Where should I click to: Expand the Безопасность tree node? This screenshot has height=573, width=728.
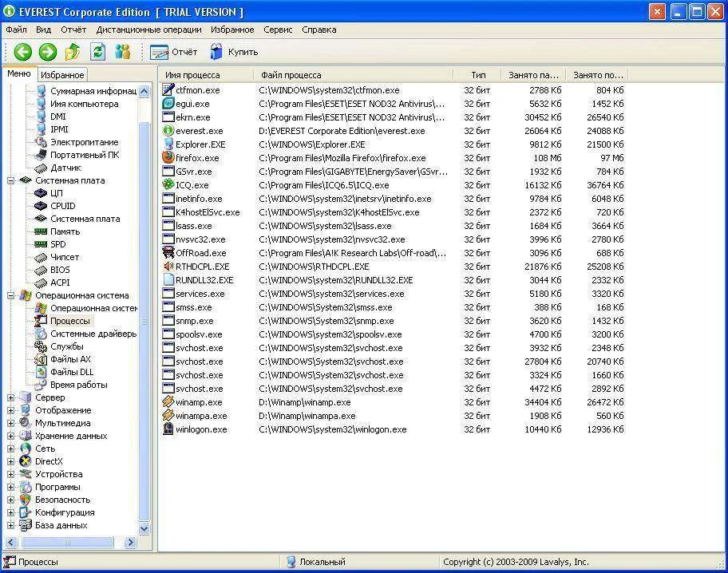click(10, 500)
